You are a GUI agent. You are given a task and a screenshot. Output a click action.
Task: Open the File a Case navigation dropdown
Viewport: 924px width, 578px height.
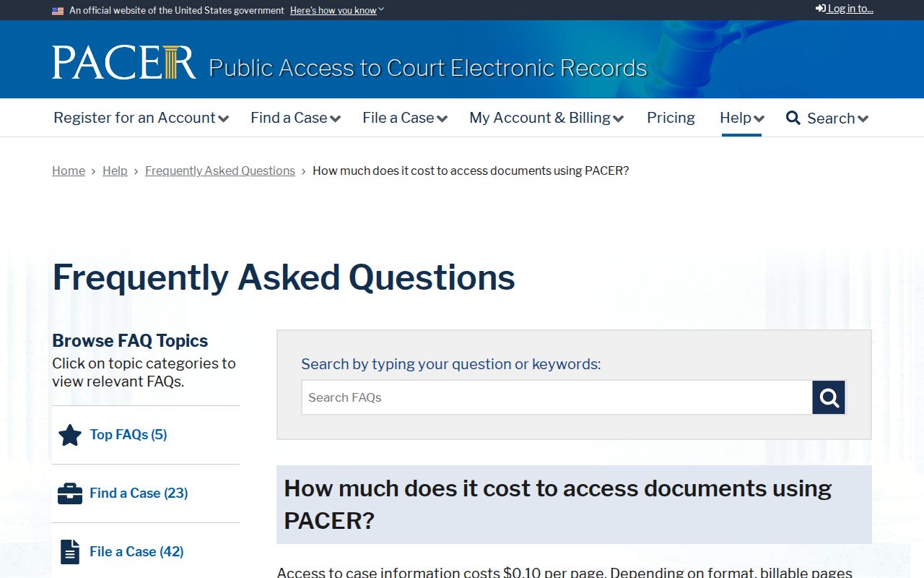pos(405,118)
